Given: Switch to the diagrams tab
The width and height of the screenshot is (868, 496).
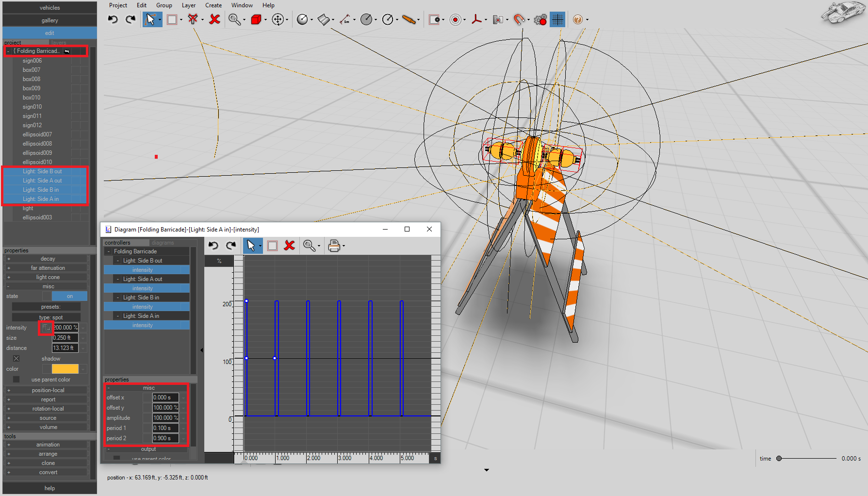Looking at the screenshot, I should click(x=163, y=243).
